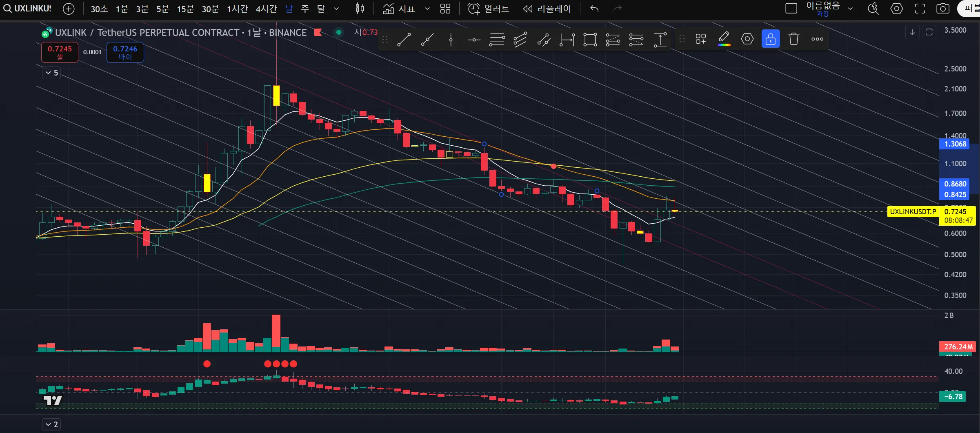Open drawing templates grid-plus icon

701,39
